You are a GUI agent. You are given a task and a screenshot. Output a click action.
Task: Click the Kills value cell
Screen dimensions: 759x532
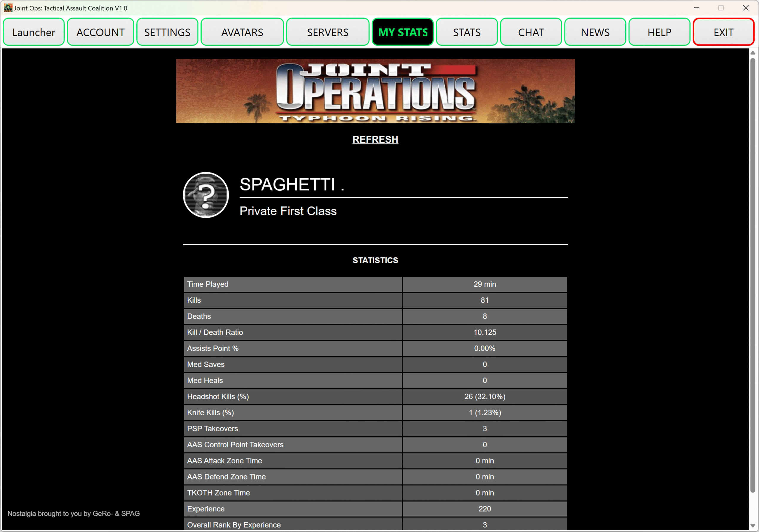(x=484, y=300)
